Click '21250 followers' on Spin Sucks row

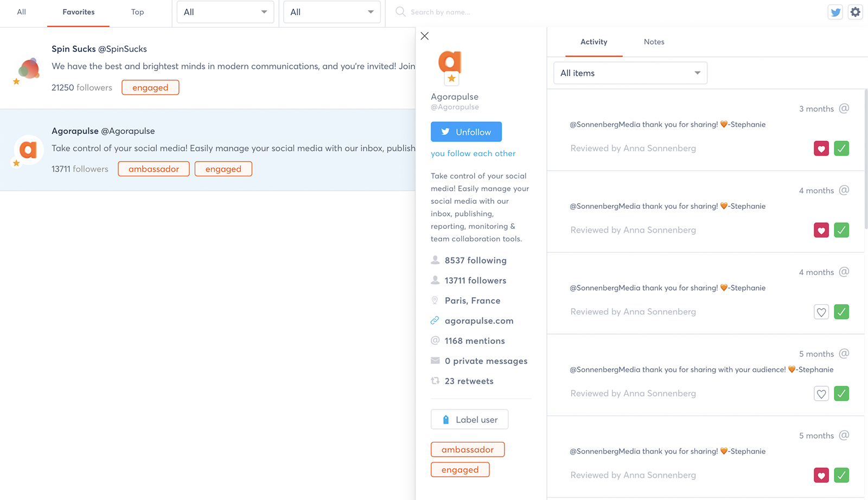click(82, 87)
